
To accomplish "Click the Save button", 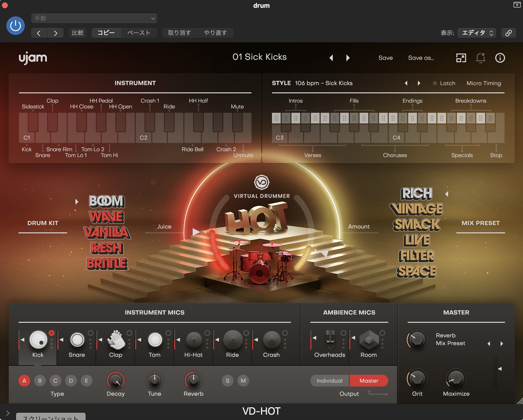I will tap(386, 58).
